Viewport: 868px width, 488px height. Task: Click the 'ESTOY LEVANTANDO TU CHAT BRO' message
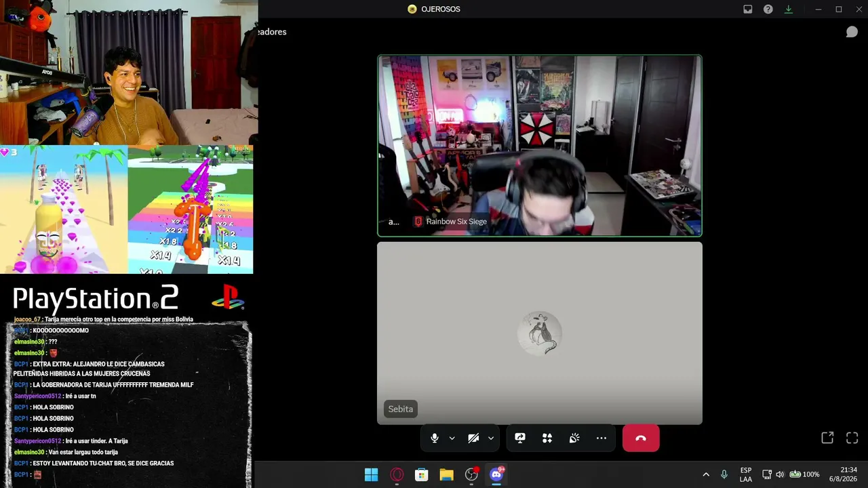pyautogui.click(x=94, y=464)
